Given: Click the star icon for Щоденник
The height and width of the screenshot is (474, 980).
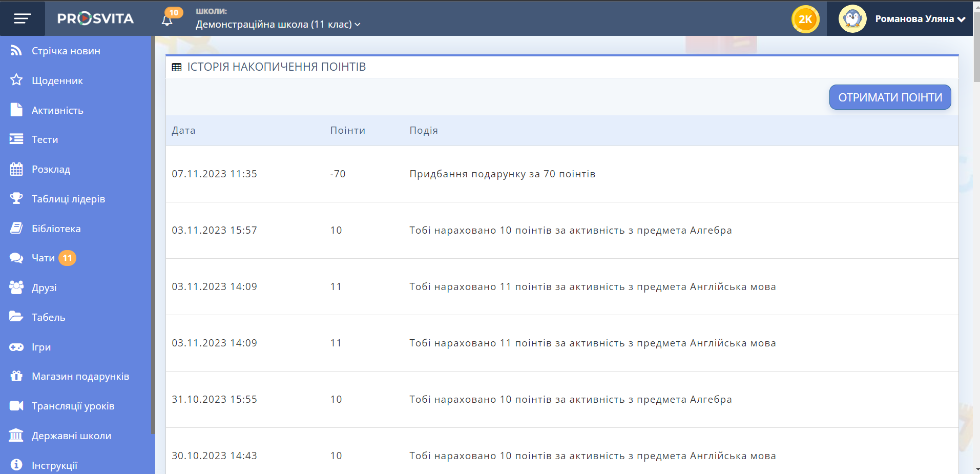Looking at the screenshot, I should coord(16,80).
